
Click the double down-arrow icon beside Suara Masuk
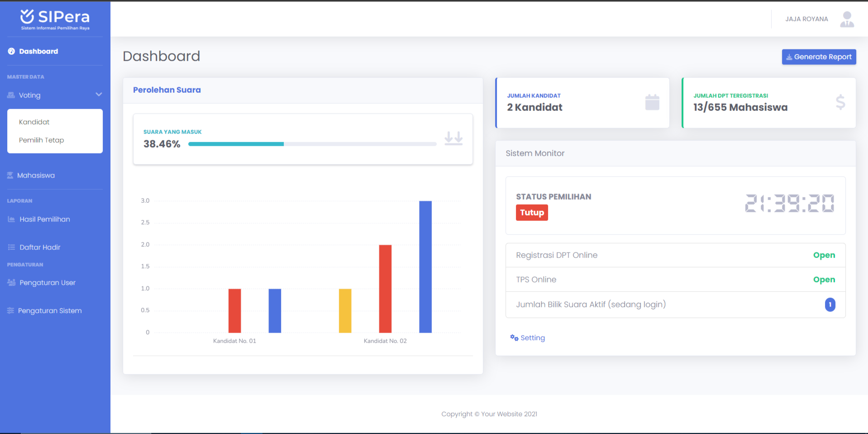click(x=453, y=138)
